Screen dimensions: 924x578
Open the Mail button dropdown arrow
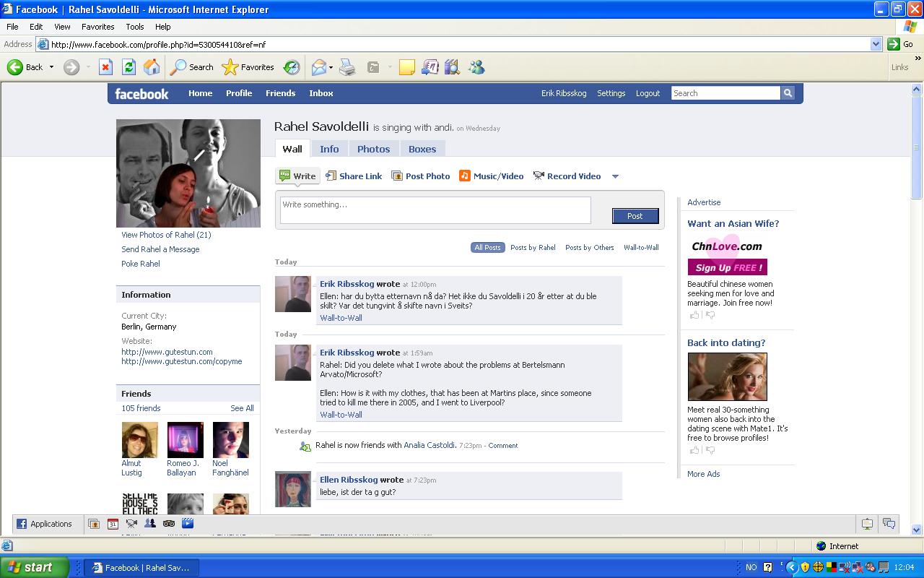331,67
